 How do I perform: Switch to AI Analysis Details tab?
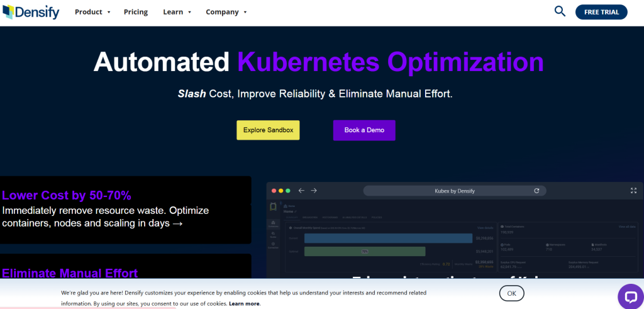pyautogui.click(x=355, y=217)
